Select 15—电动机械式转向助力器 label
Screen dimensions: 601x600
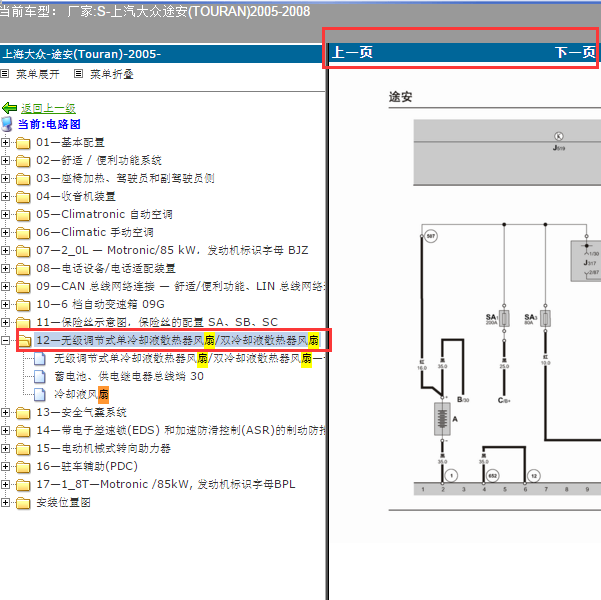tap(103, 449)
